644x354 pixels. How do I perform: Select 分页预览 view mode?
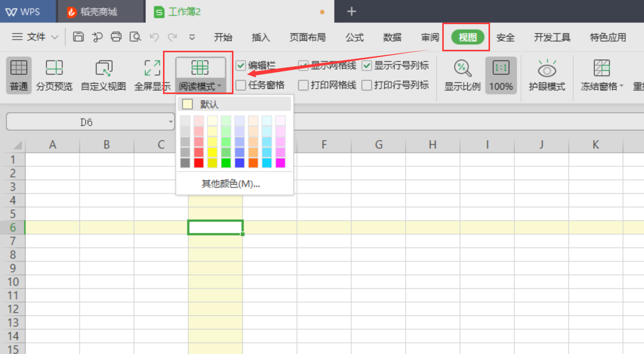[54, 75]
